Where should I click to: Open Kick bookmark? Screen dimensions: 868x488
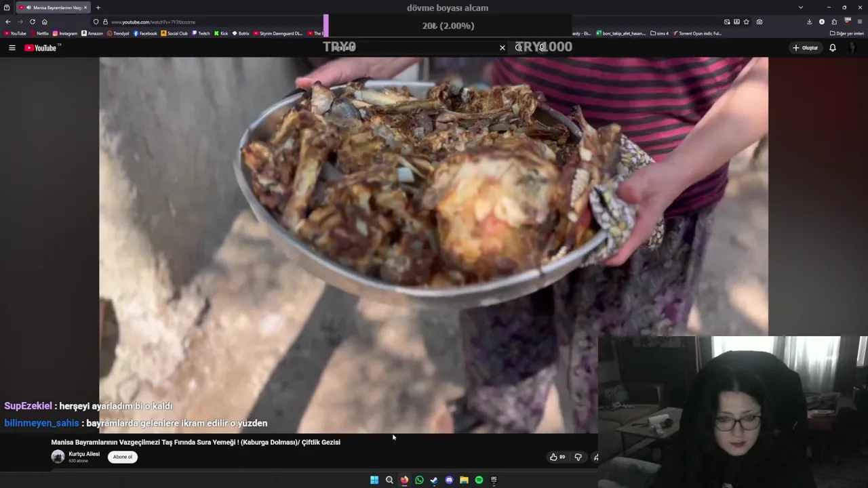(221, 33)
